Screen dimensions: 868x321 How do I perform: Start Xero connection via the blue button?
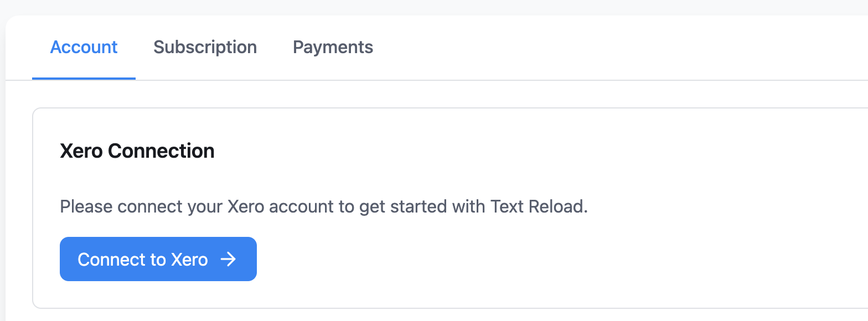(158, 259)
